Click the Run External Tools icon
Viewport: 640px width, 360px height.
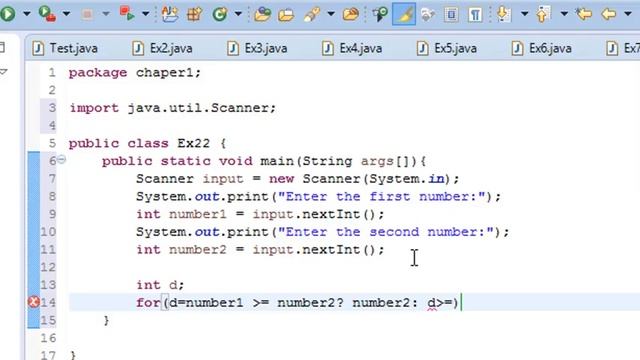point(127,14)
